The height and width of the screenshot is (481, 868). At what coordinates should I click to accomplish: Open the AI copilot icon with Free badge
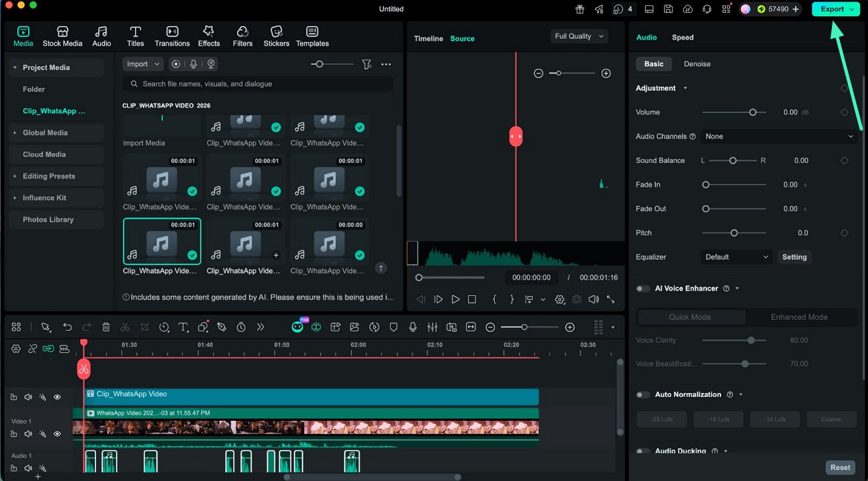tap(298, 327)
